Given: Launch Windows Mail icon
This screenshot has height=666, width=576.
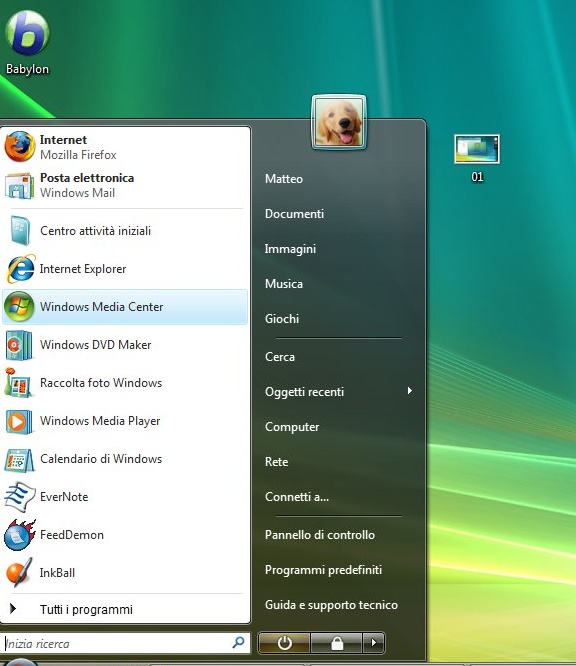Looking at the screenshot, I should click(19, 186).
